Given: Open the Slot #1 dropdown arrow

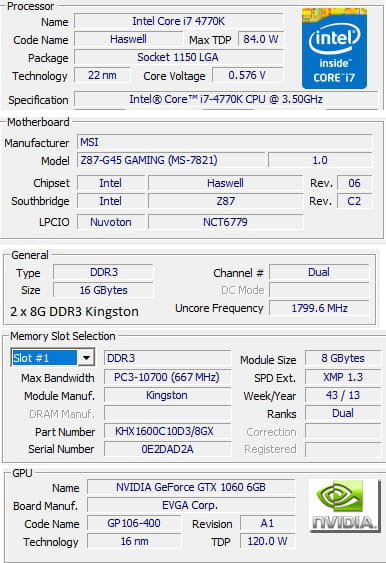Looking at the screenshot, I should tap(86, 358).
